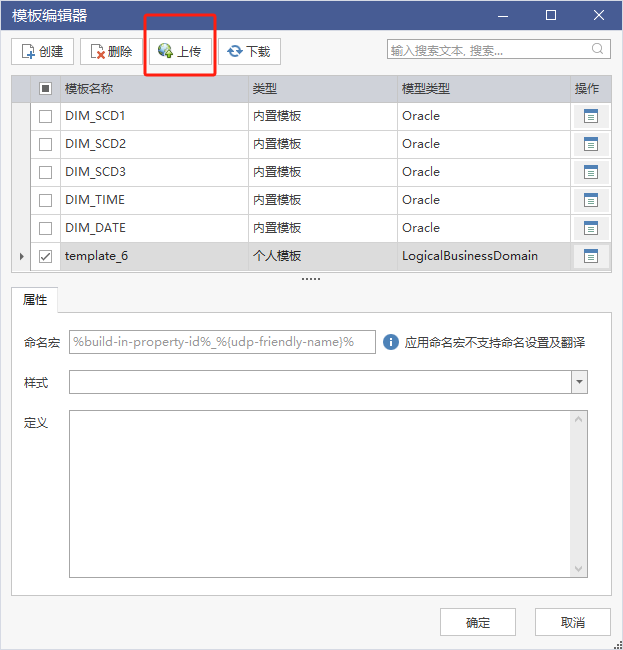Viewport: 623px width, 650px height.
Task: Select the DIM_TIME template name cell
Action: [154, 200]
